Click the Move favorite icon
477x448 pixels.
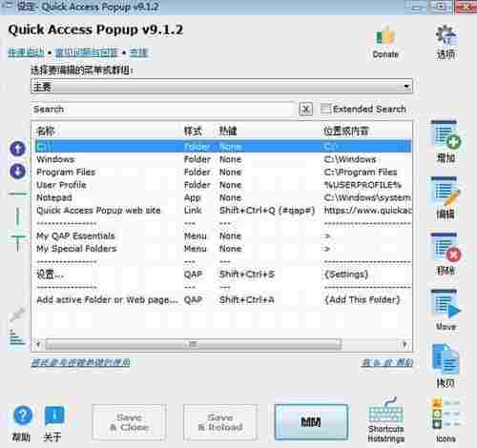(x=446, y=304)
